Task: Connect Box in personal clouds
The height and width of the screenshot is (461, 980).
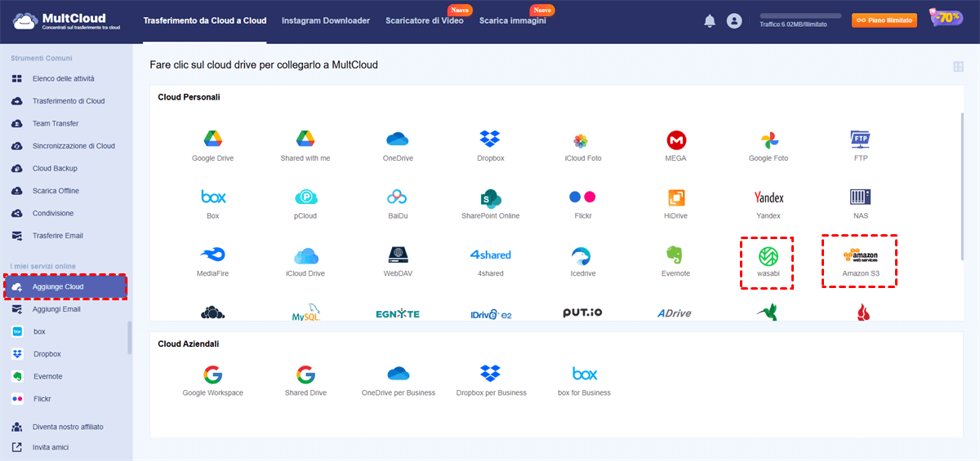Action: (x=213, y=204)
